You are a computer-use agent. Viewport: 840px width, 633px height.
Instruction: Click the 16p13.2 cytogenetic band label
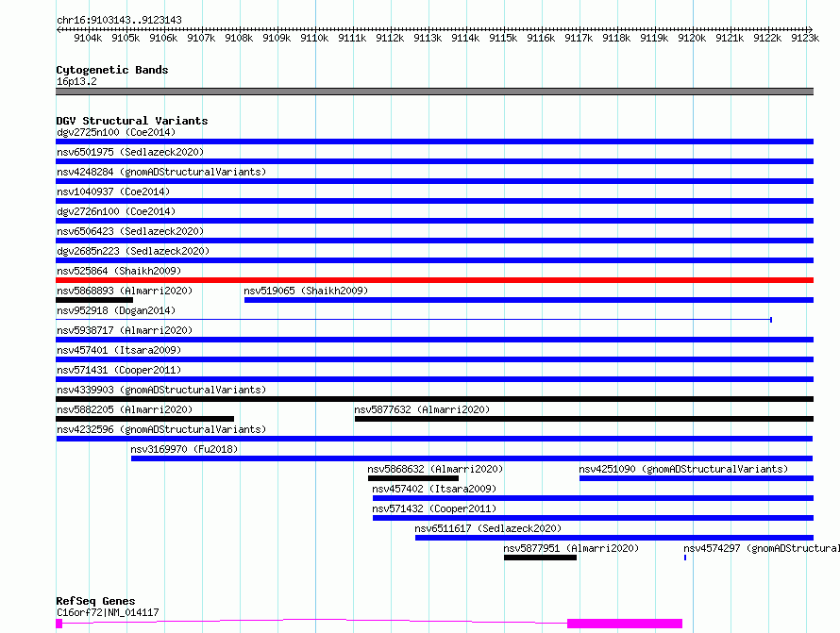[x=76, y=81]
